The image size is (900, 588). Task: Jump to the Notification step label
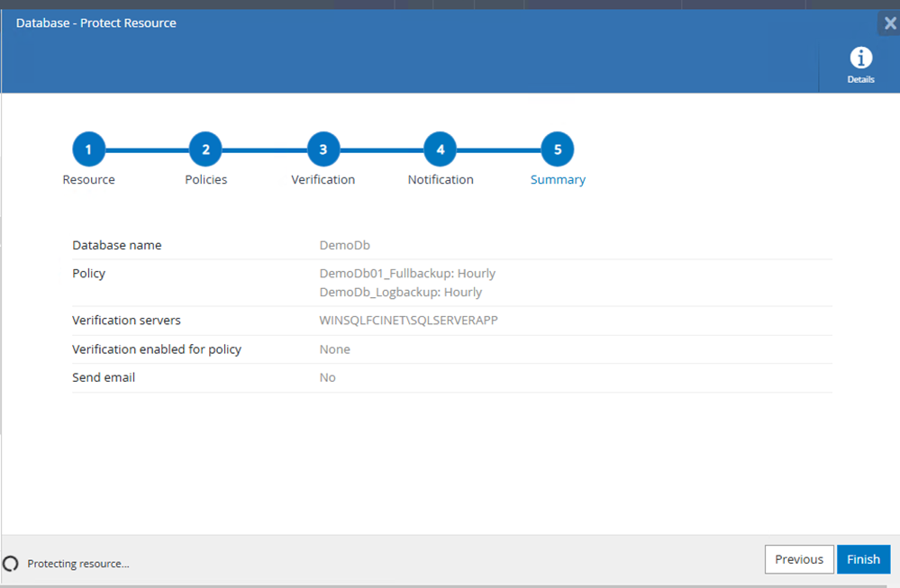441,179
